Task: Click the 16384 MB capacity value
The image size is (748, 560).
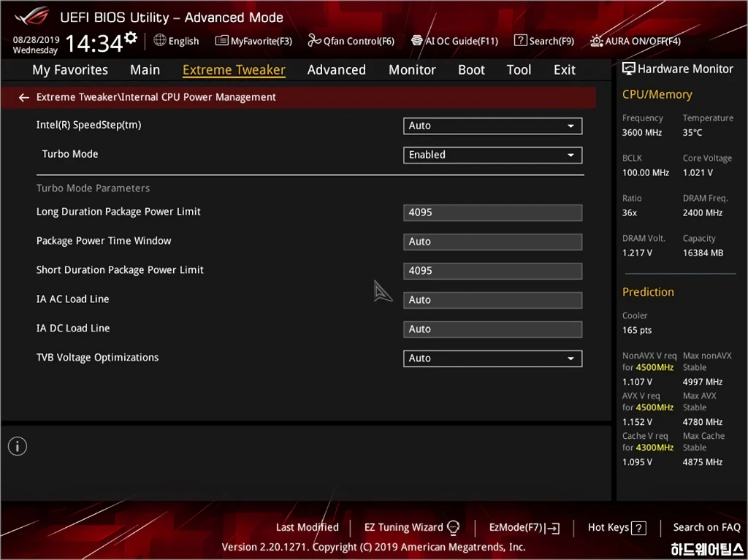Action: click(x=703, y=253)
